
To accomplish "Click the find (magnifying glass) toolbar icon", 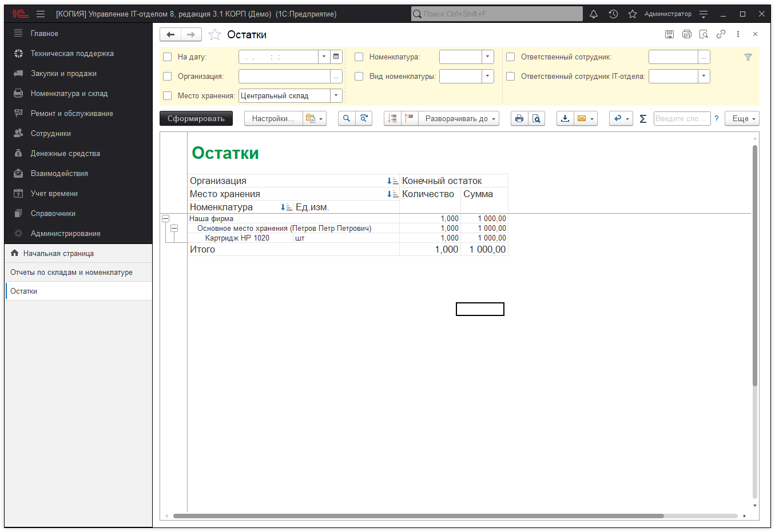I will (x=347, y=118).
